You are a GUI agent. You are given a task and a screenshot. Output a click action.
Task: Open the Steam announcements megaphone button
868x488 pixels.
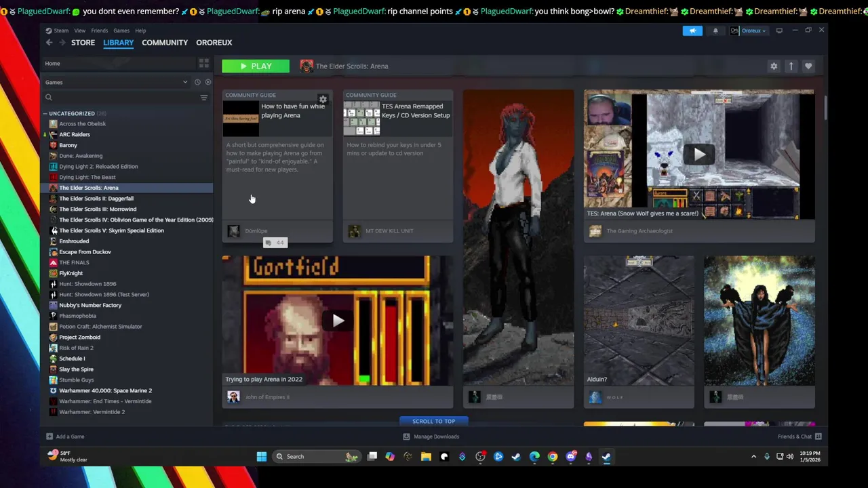pyautogui.click(x=692, y=30)
